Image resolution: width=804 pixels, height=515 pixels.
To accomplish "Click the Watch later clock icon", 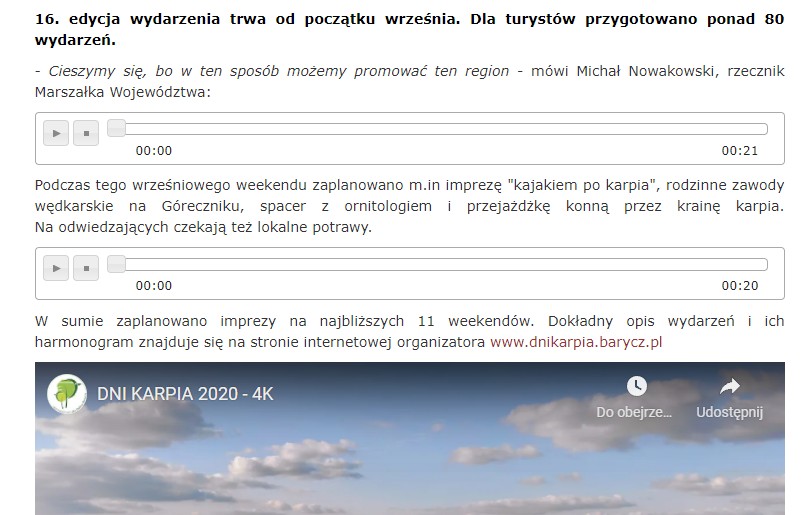I will point(636,386).
